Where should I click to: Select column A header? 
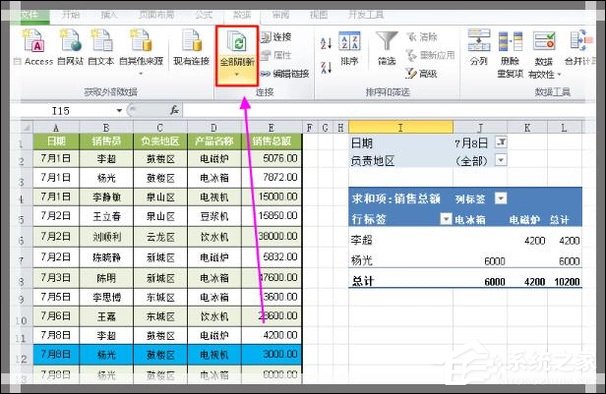56,128
